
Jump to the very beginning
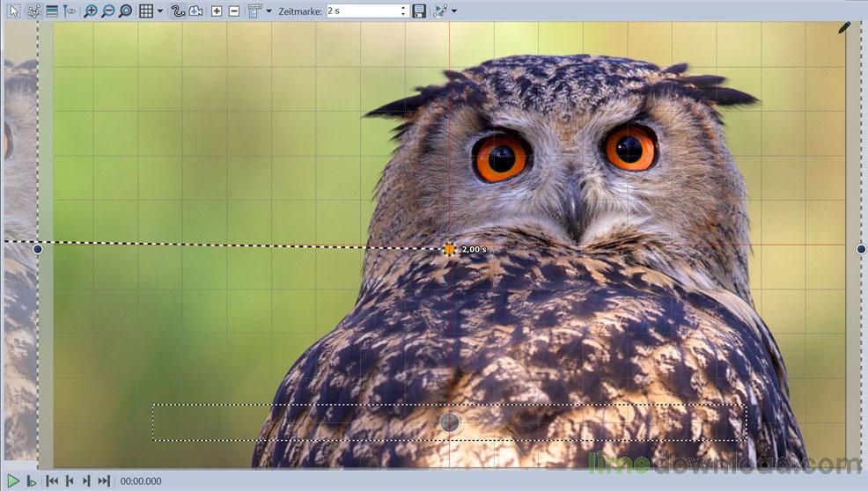click(52, 481)
